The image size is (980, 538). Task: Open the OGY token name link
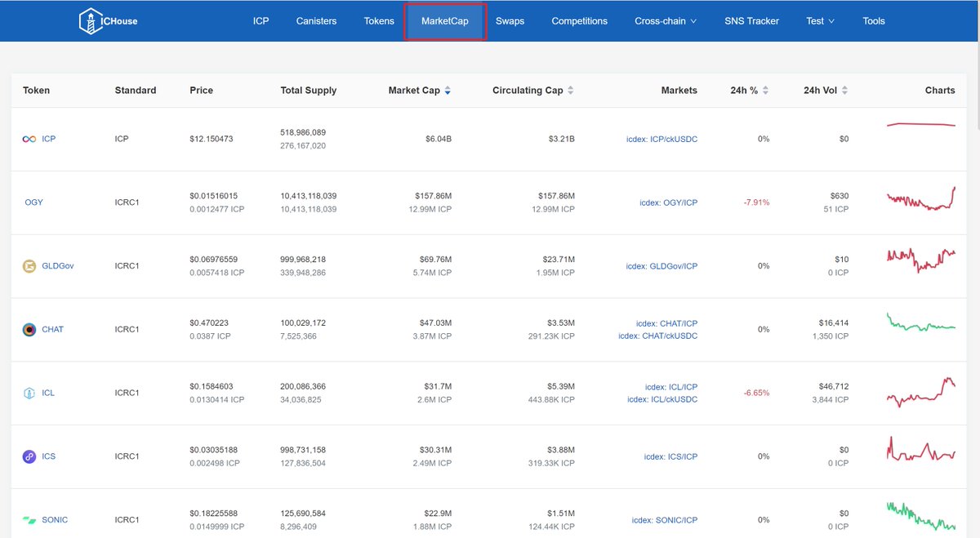[34, 202]
